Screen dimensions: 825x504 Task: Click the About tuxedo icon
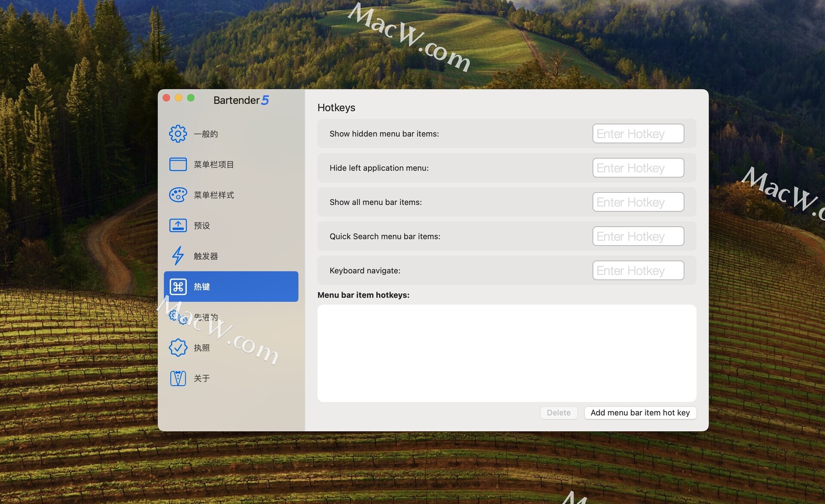point(178,378)
